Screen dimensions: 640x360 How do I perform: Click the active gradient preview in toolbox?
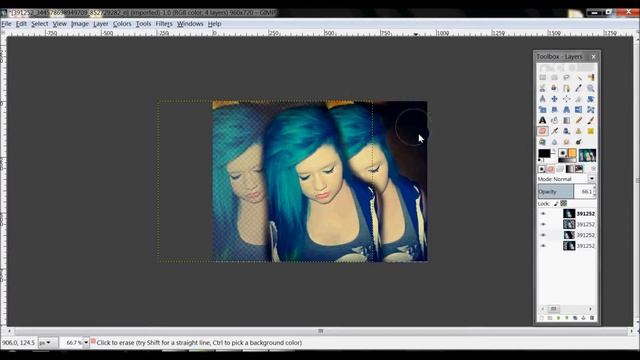(567, 160)
